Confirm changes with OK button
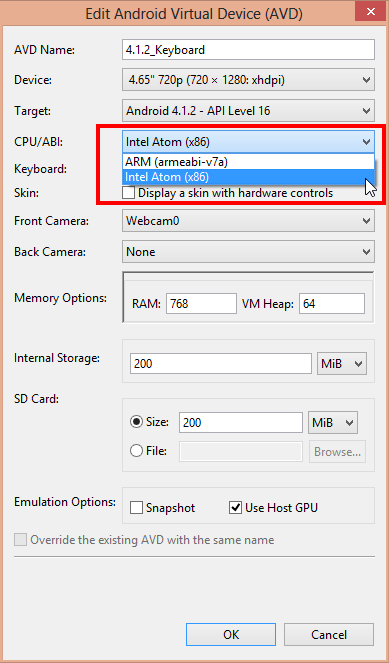The width and height of the screenshot is (389, 663). [x=231, y=634]
